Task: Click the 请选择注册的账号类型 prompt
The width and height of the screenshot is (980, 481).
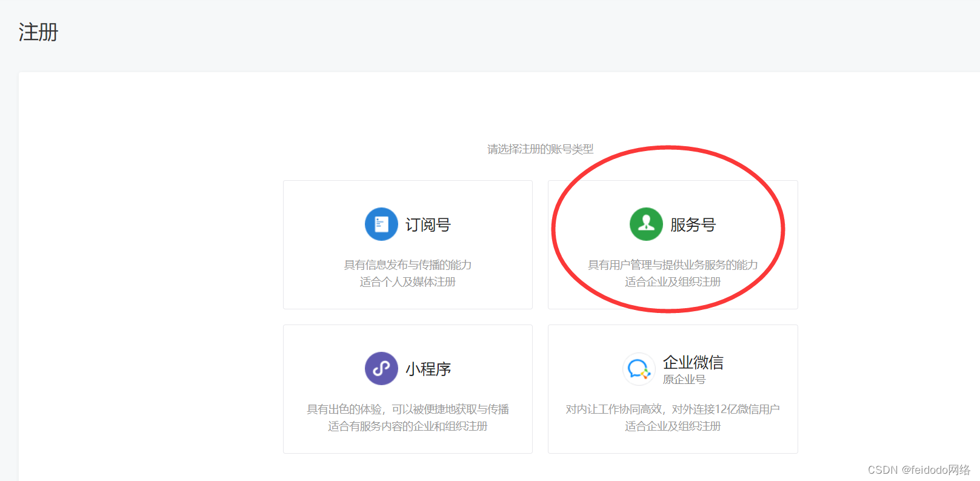Action: pyautogui.click(x=541, y=149)
